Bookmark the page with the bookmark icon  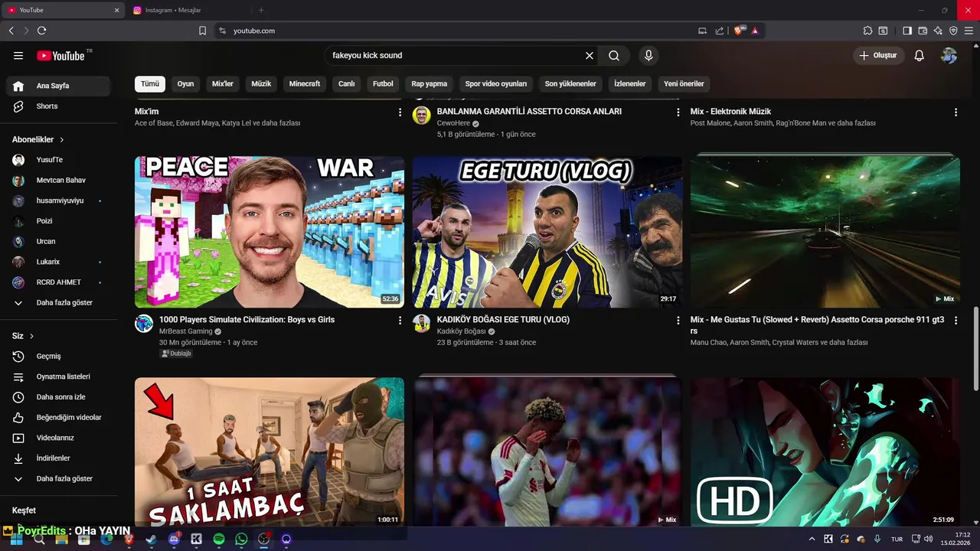(202, 31)
